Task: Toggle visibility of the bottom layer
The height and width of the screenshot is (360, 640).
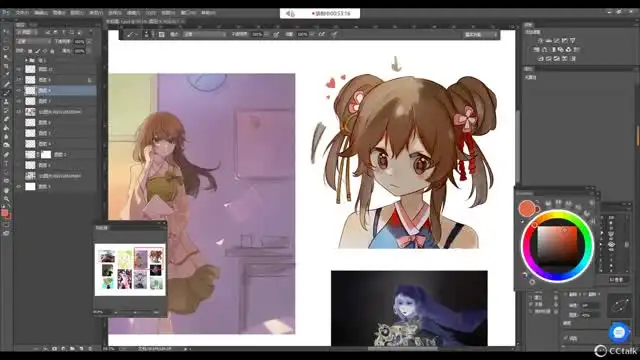Action: pos(19,187)
